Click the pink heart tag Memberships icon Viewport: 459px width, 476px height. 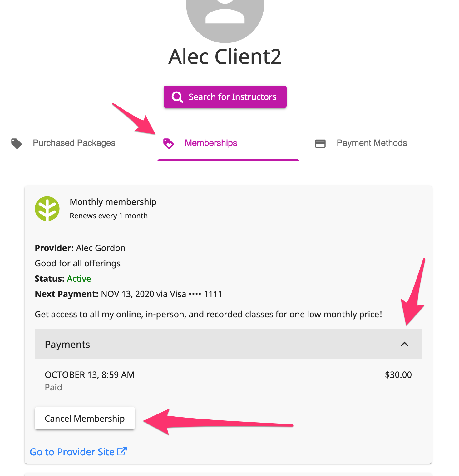click(168, 143)
